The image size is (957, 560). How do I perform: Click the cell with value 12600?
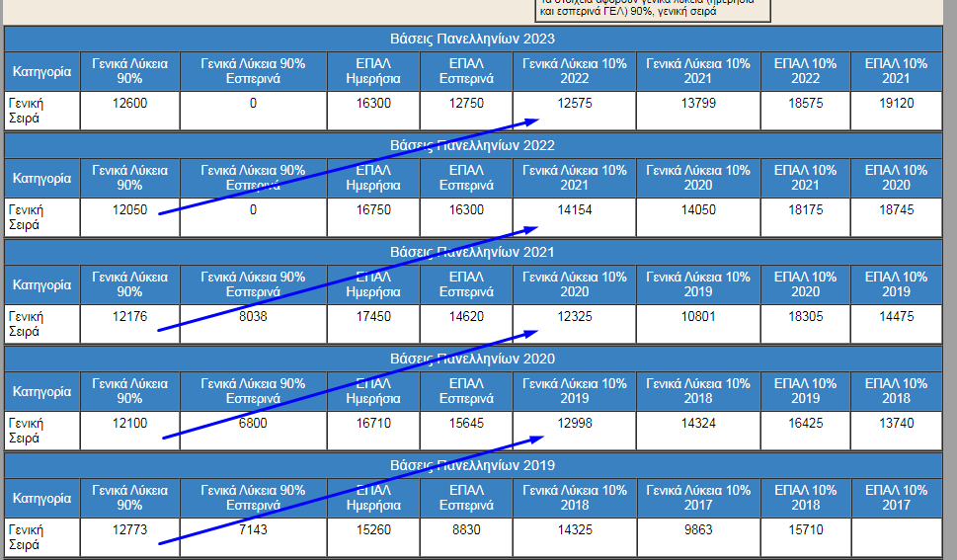129,103
